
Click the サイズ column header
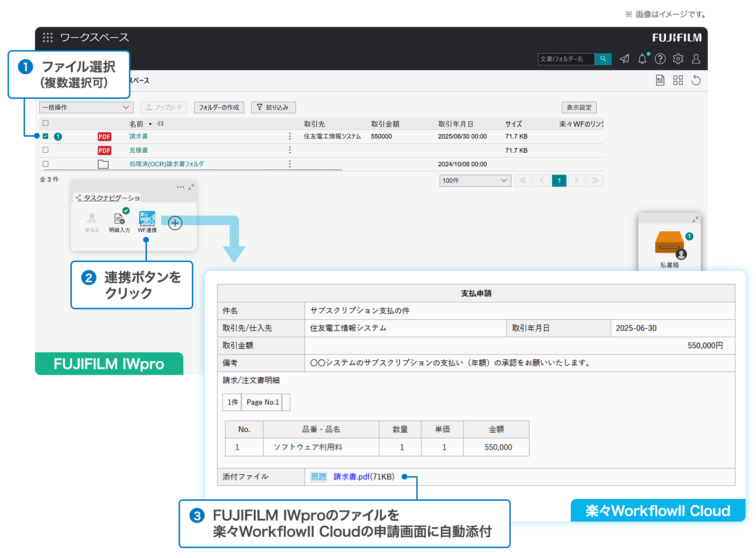[x=514, y=124]
